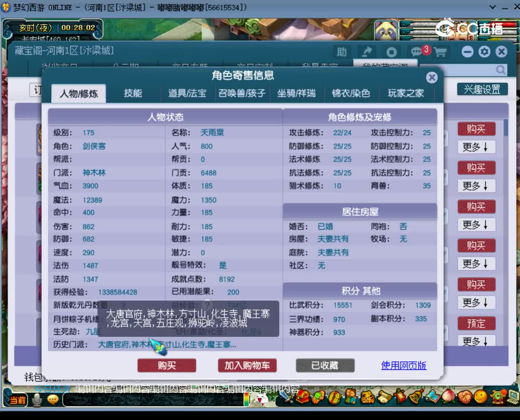Click the peach icon in bottom toolbar
The image size is (520, 420).
pyautogui.click(x=448, y=396)
